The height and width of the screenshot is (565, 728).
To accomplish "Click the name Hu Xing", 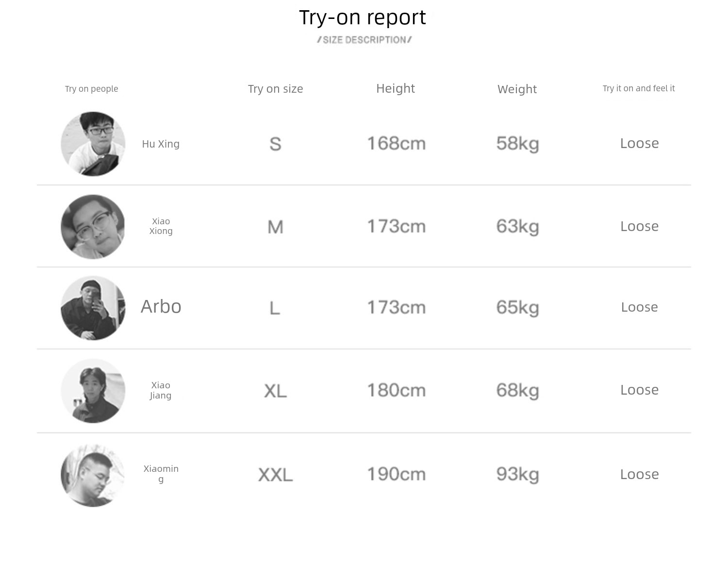I will click(x=161, y=144).
